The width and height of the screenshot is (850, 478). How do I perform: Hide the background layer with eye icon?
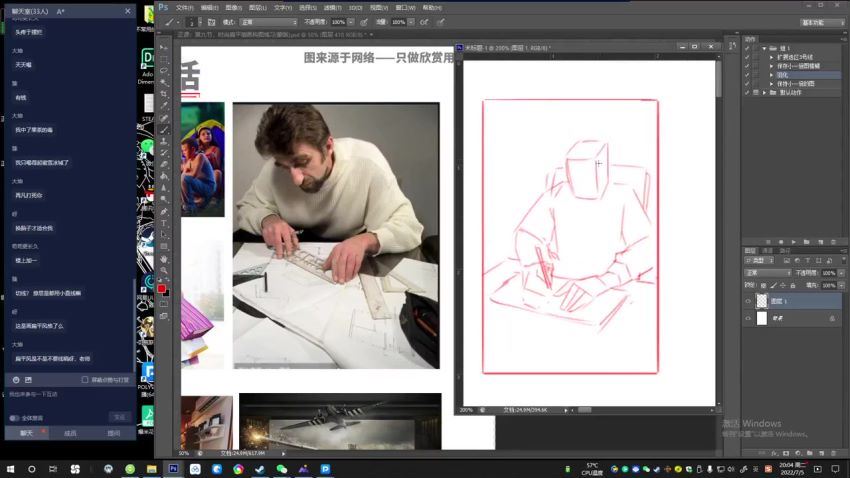tap(748, 319)
